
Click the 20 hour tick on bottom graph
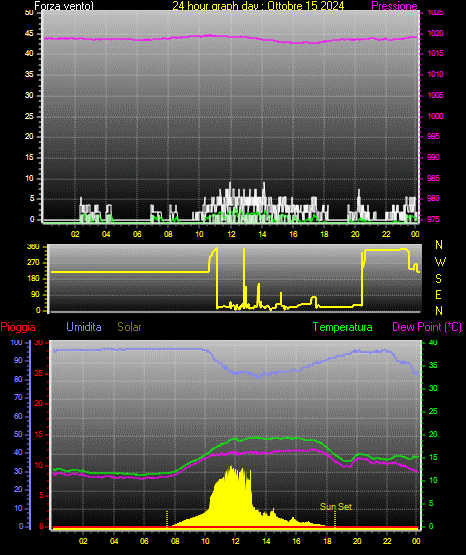point(357,541)
